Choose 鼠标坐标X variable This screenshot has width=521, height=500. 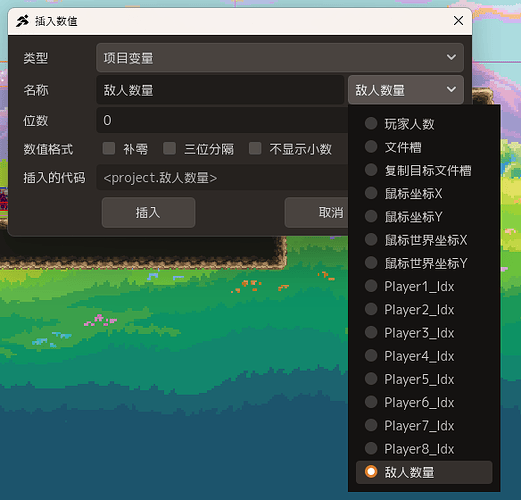click(424, 193)
